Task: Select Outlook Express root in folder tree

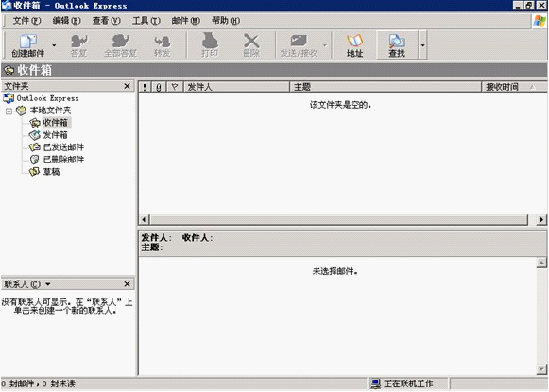Action: [47, 98]
